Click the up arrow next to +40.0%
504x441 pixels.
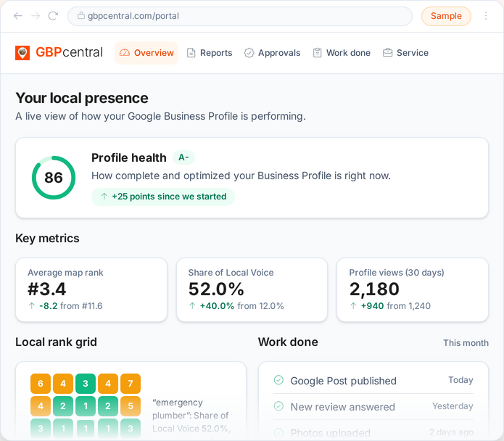click(x=192, y=305)
